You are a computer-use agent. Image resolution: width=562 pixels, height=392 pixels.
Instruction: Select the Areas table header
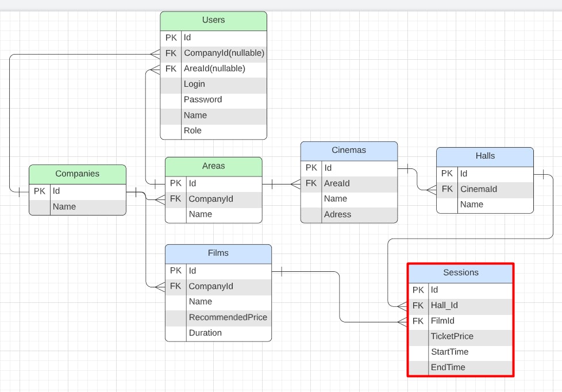click(x=213, y=166)
